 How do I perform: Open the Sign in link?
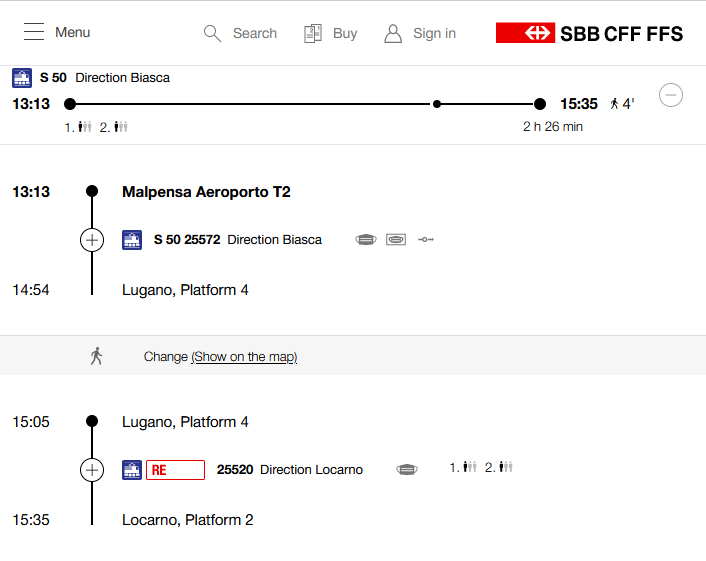coord(434,33)
